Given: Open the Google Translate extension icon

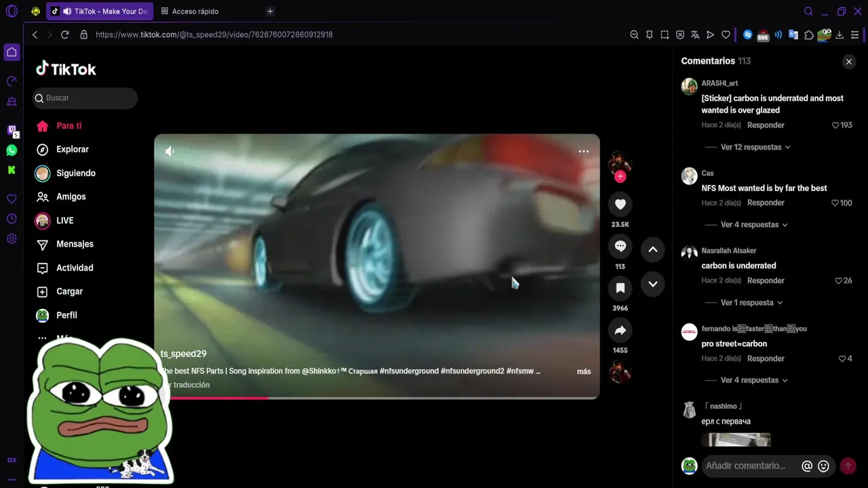Looking at the screenshot, I should (793, 35).
